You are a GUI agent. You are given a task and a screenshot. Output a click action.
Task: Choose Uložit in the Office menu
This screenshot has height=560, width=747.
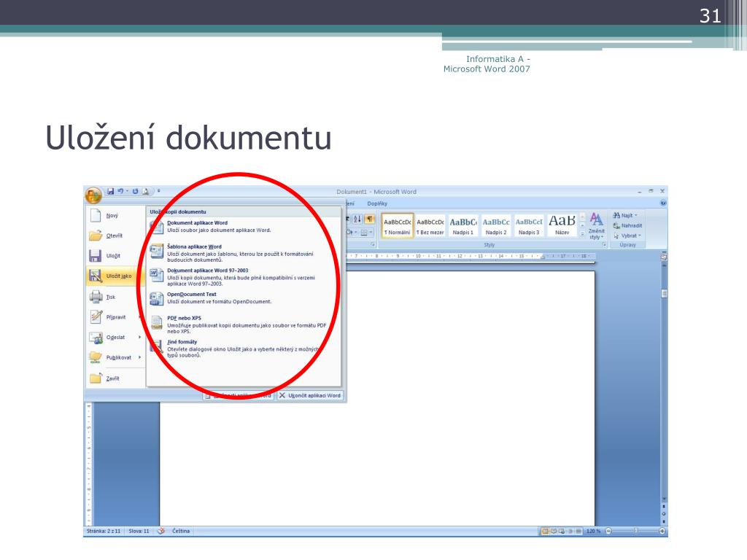pyautogui.click(x=116, y=256)
